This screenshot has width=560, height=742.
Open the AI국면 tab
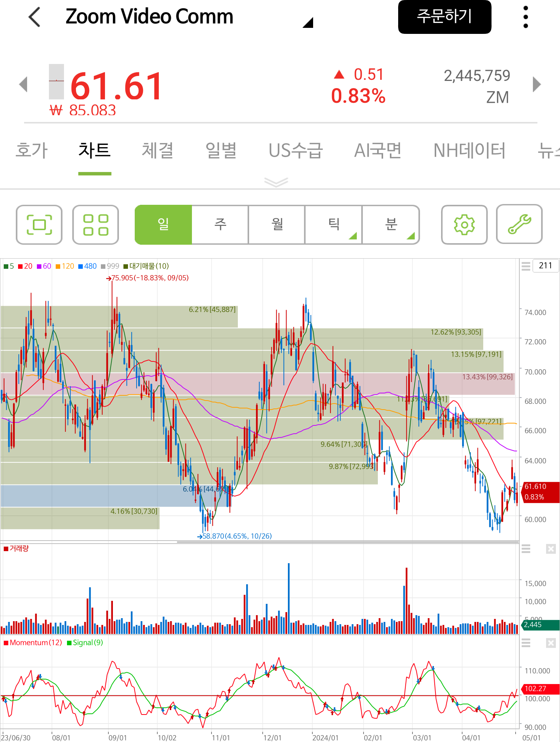[x=378, y=151]
